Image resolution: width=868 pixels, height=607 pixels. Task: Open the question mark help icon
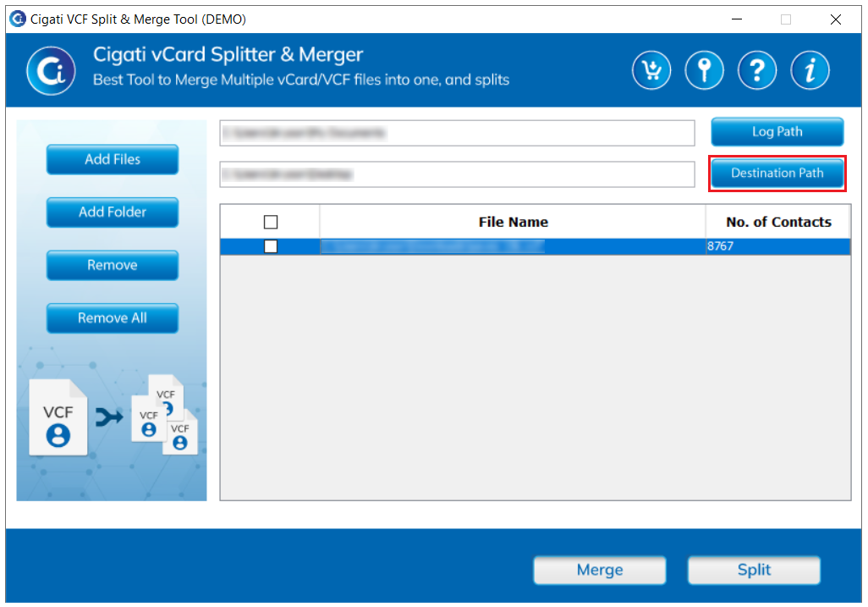coord(756,70)
